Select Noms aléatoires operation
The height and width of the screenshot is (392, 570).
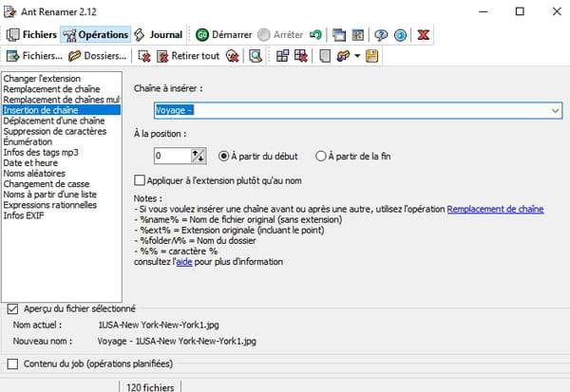click(x=62, y=174)
